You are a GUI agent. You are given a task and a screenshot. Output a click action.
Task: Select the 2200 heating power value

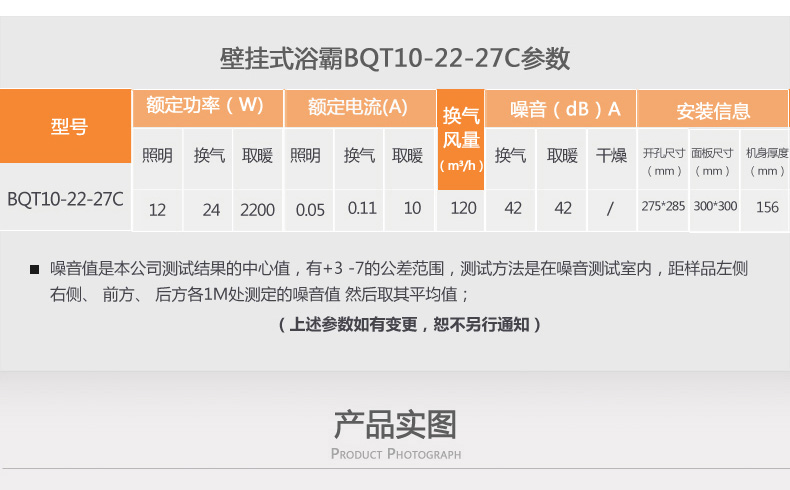click(257, 210)
